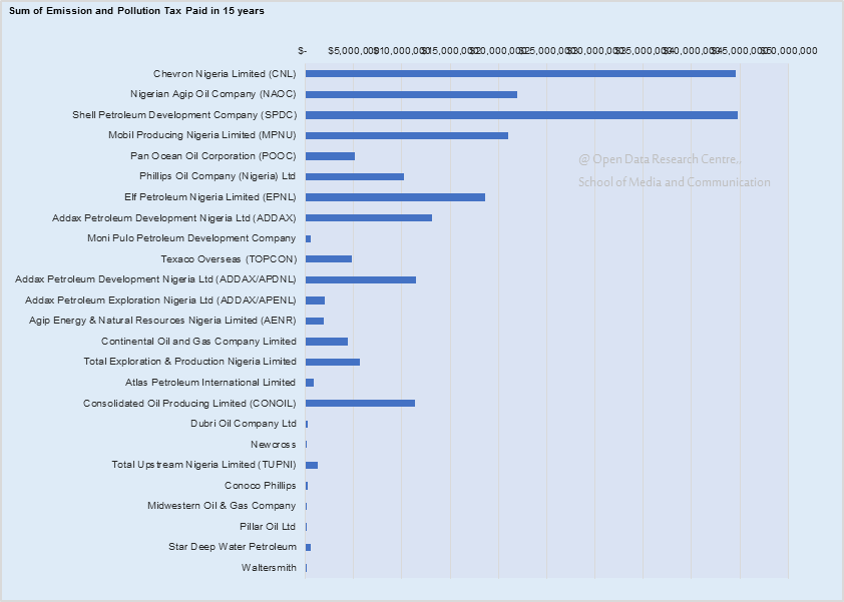
Task: Select the Total Exploration & Production Nigeria bar
Action: pos(333,362)
